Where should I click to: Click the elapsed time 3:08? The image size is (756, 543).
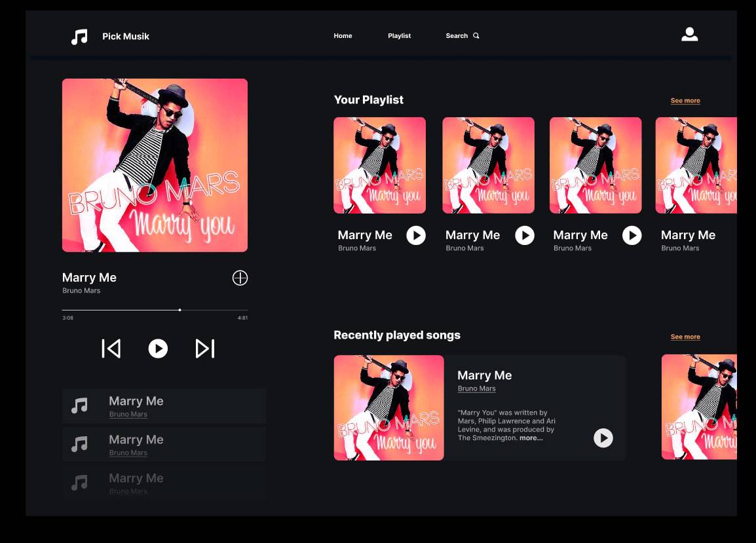click(68, 318)
